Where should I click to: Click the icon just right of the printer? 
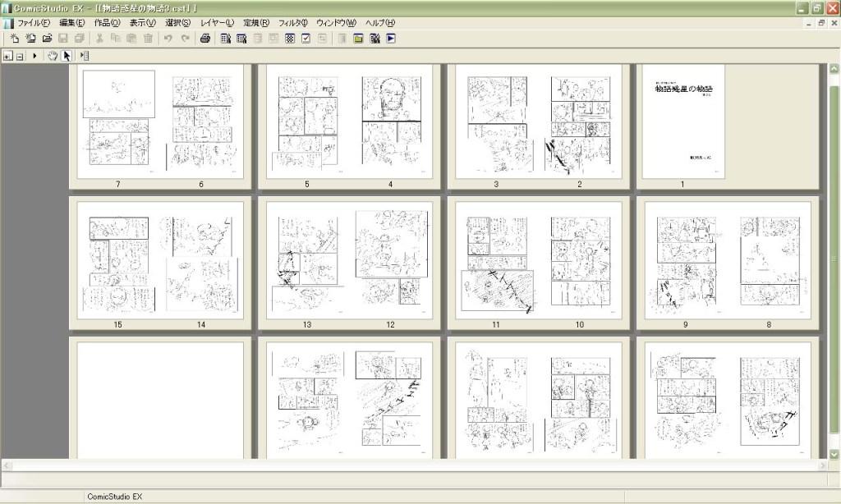[225, 38]
